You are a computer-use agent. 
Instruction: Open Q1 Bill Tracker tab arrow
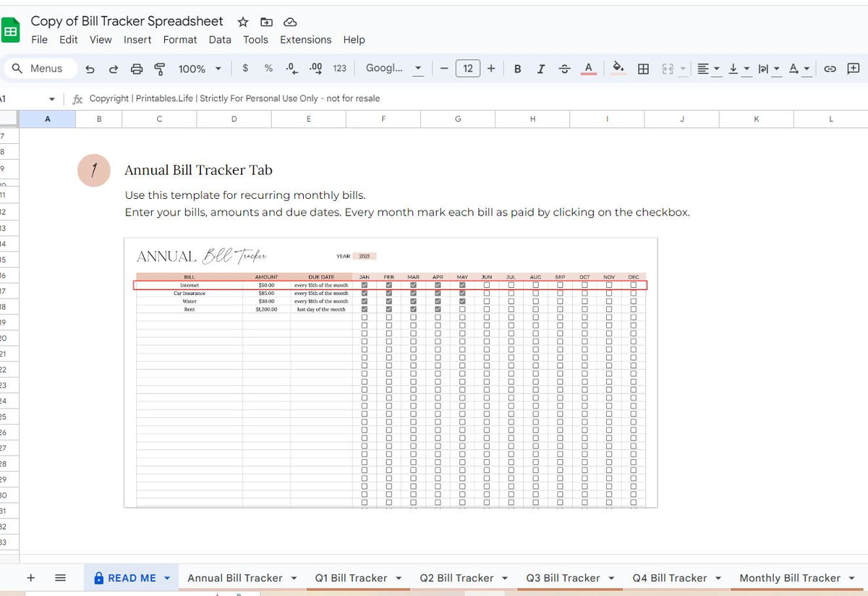(399, 578)
